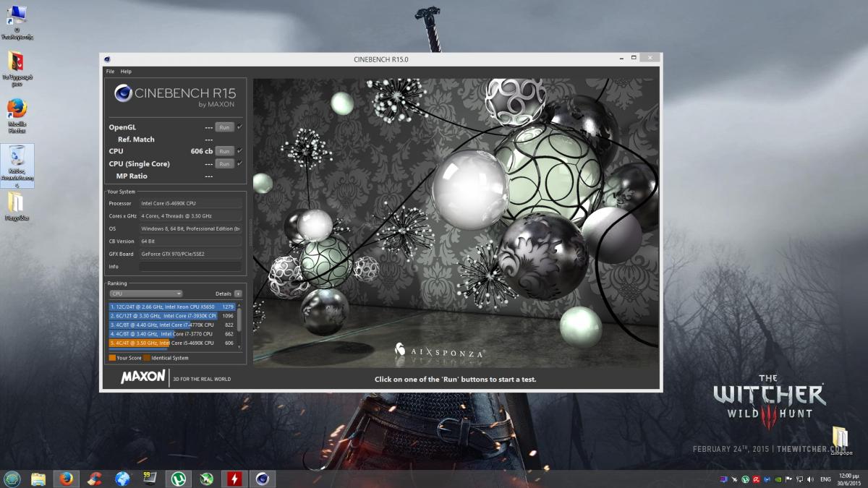Open the green star taskbar application

(206, 479)
